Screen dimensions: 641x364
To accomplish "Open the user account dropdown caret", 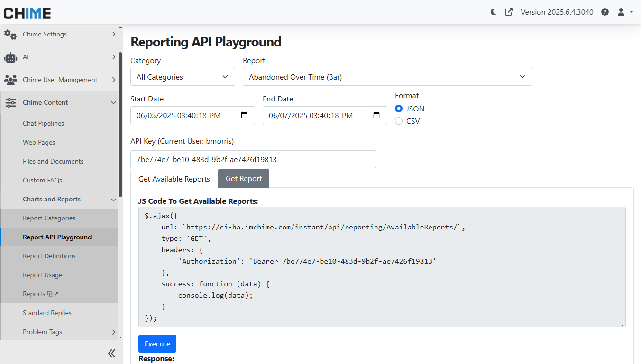I will coord(632,12).
